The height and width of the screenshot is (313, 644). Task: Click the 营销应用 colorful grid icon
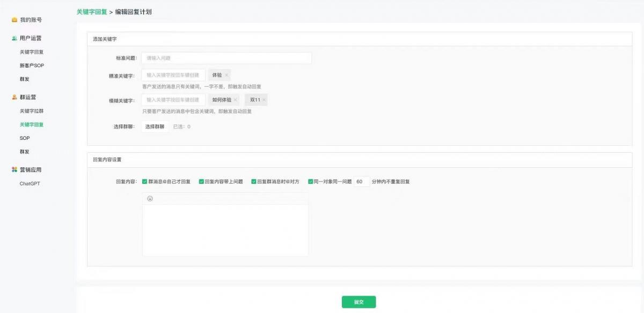[14, 170]
